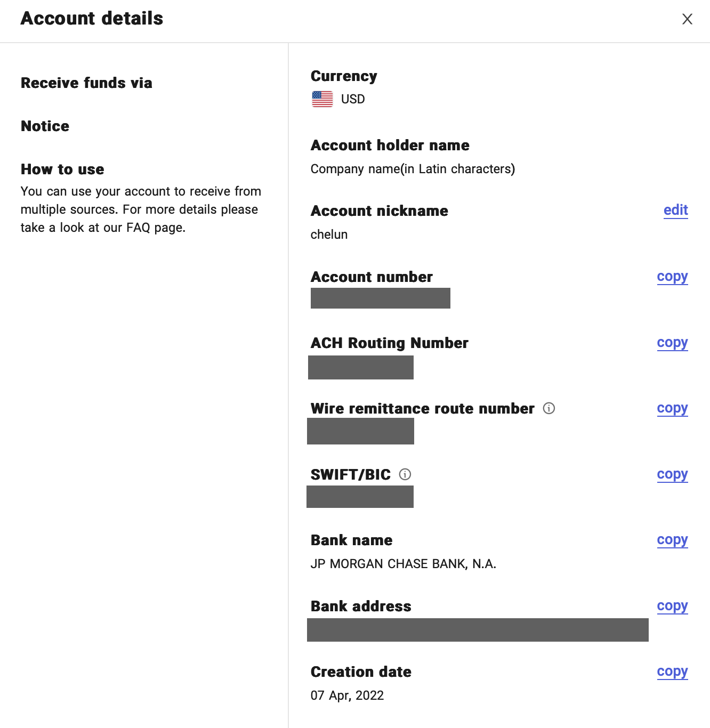Open the Notice section

point(45,126)
